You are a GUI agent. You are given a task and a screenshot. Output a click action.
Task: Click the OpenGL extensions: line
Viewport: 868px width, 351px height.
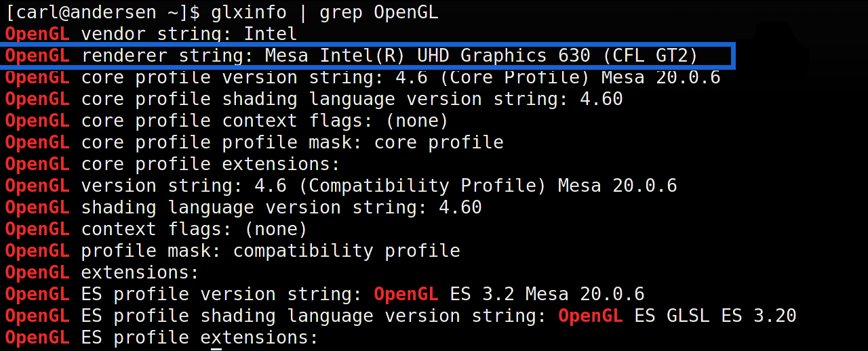[x=102, y=272]
